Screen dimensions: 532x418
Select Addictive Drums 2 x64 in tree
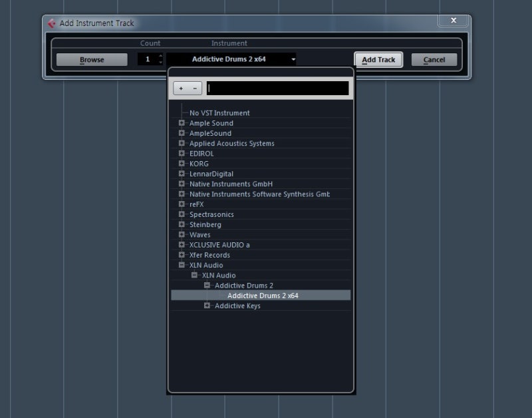(261, 296)
